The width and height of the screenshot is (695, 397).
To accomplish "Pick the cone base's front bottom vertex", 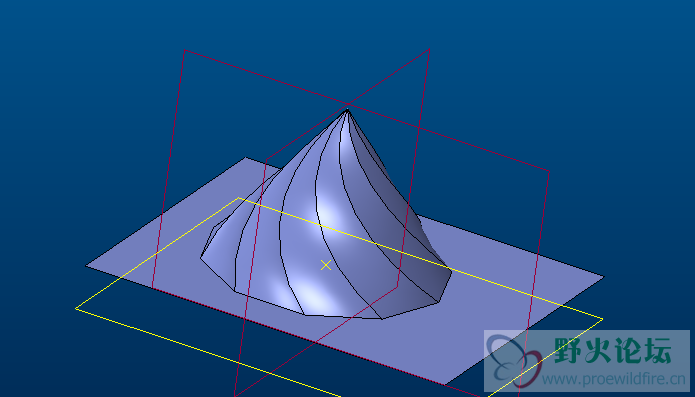I will point(382,319).
